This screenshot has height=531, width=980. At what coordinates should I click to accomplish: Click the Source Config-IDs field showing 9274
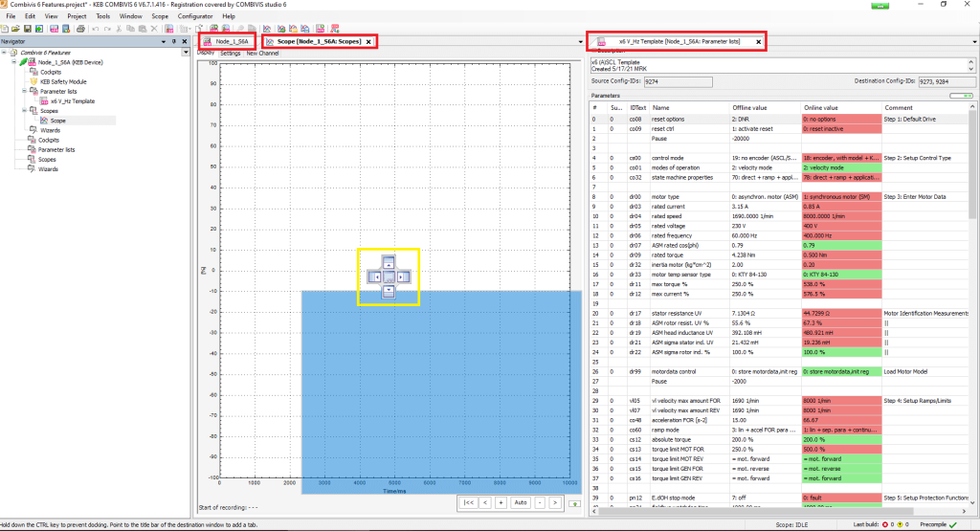coord(678,82)
